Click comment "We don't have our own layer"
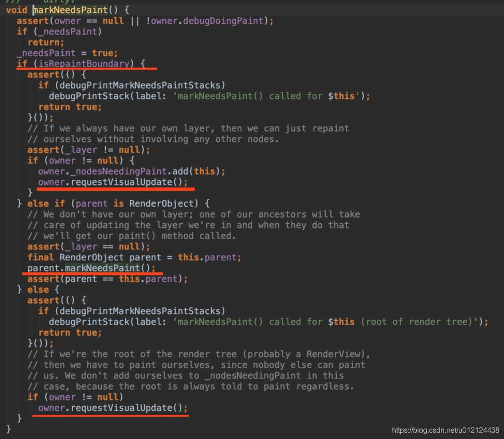This screenshot has height=439, width=504. click(193, 214)
